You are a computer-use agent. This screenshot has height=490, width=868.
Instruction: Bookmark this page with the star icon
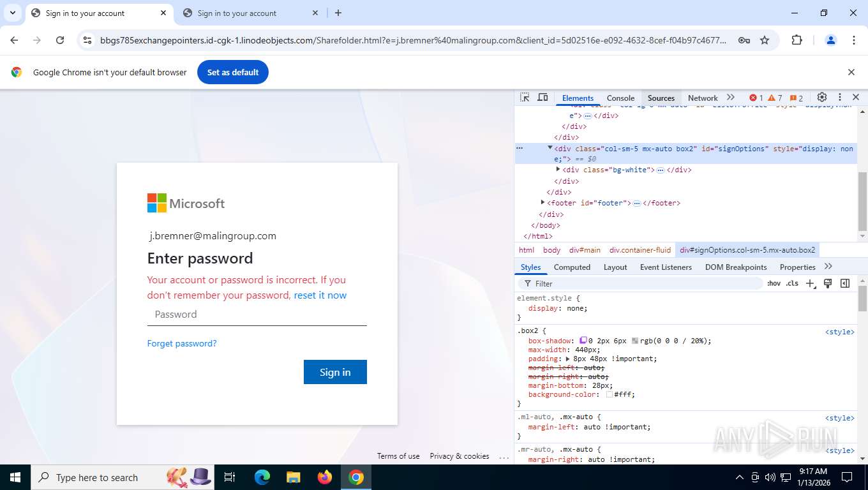[x=765, y=40]
